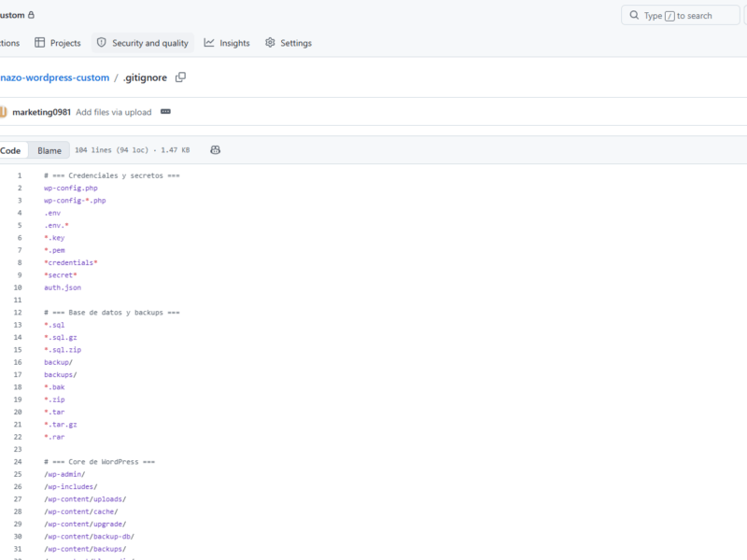Switch to Code view

point(10,150)
